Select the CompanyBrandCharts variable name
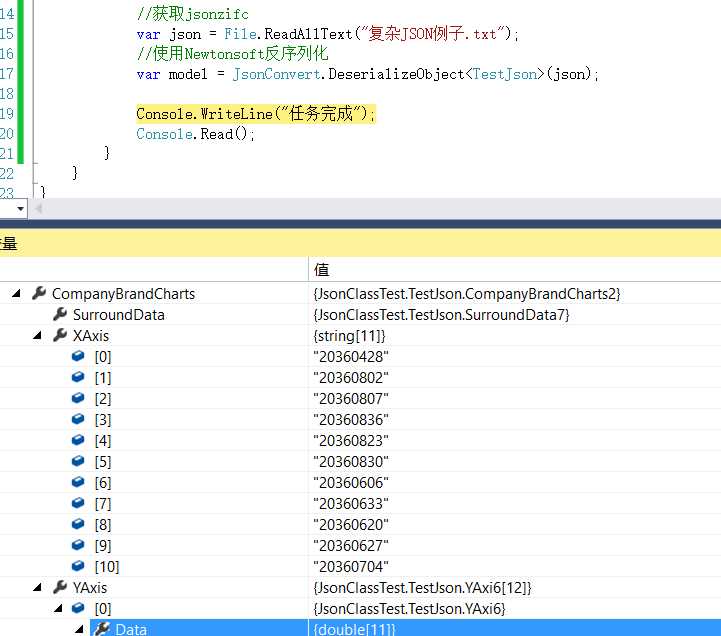The image size is (721, 636). point(123,294)
